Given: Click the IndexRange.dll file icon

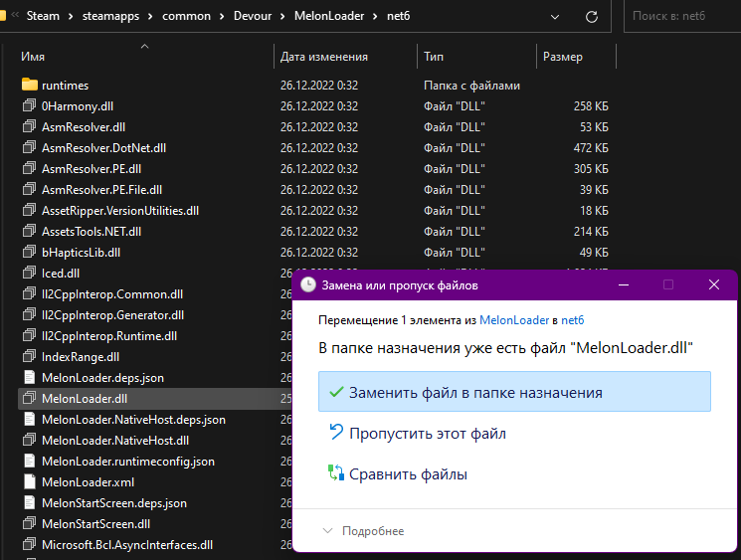Looking at the screenshot, I should point(29,356).
